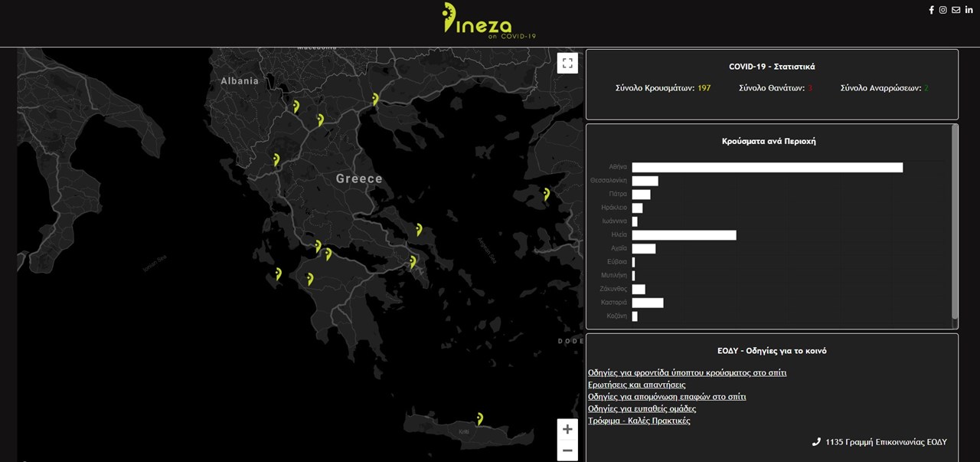Open 'Οδηγίες για ευπαθείς ομάδες' link

pos(642,408)
